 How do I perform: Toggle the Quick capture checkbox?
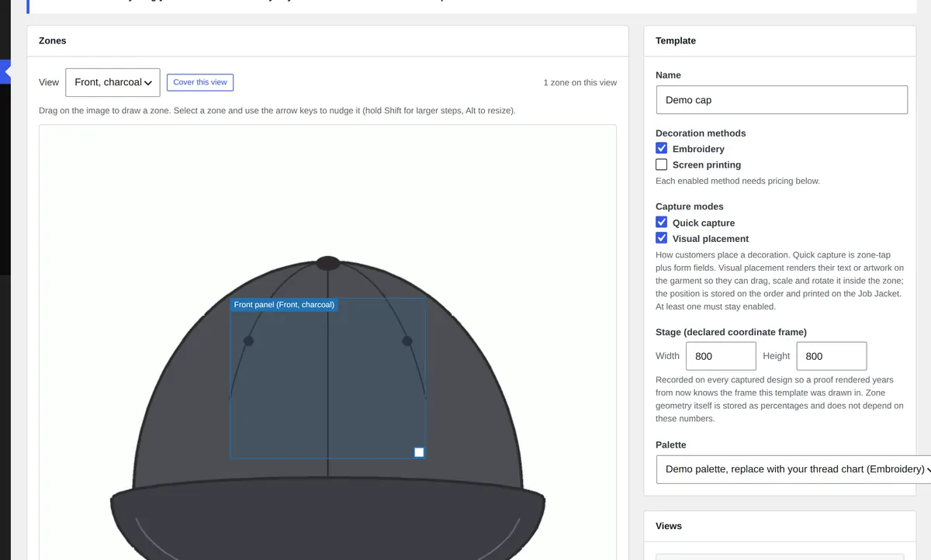coord(662,223)
